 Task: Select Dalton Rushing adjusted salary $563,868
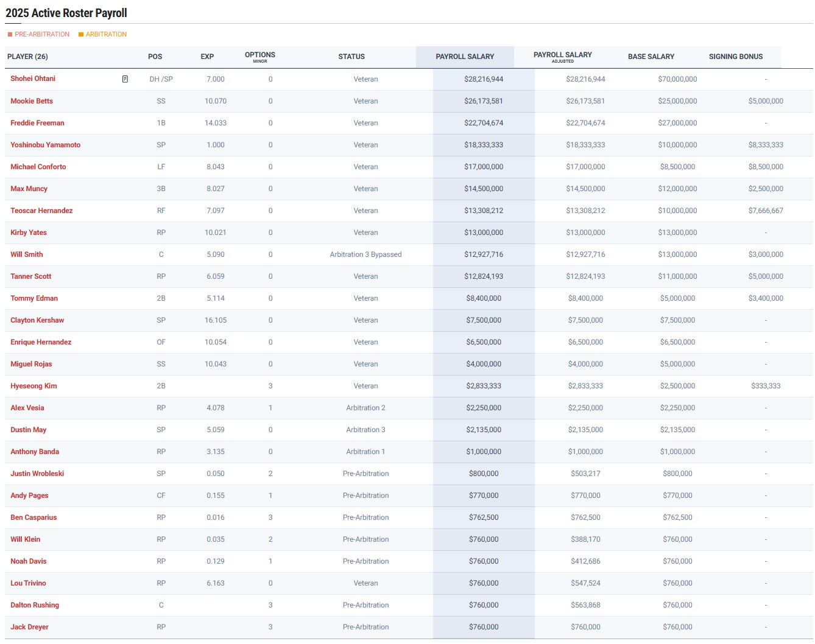pyautogui.click(x=585, y=605)
